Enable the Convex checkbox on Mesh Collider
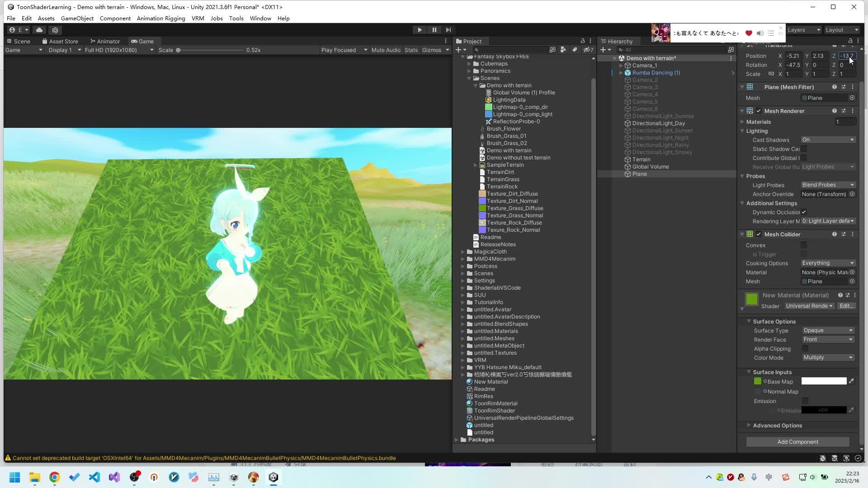 point(804,245)
